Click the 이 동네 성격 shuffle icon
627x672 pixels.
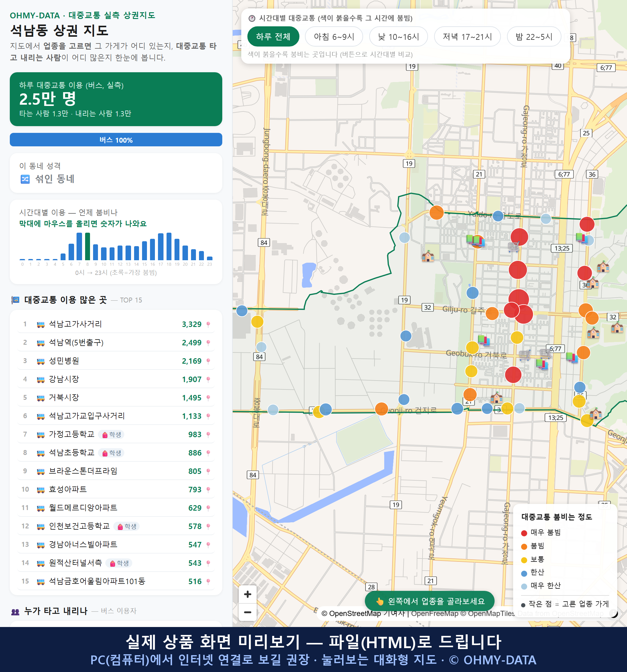(25, 179)
